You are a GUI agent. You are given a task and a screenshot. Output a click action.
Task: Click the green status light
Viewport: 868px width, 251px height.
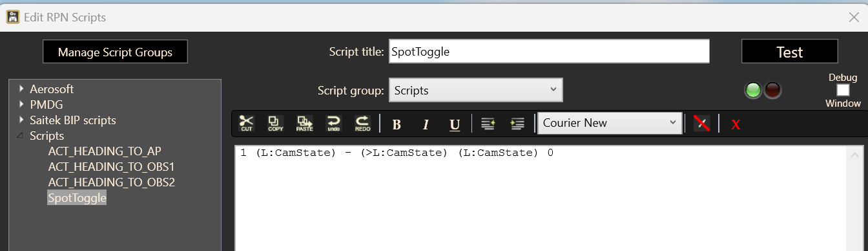[753, 91]
